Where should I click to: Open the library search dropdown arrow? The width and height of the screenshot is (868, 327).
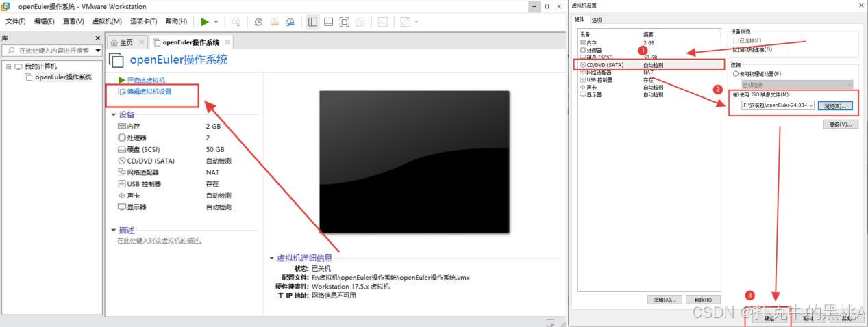[x=98, y=51]
